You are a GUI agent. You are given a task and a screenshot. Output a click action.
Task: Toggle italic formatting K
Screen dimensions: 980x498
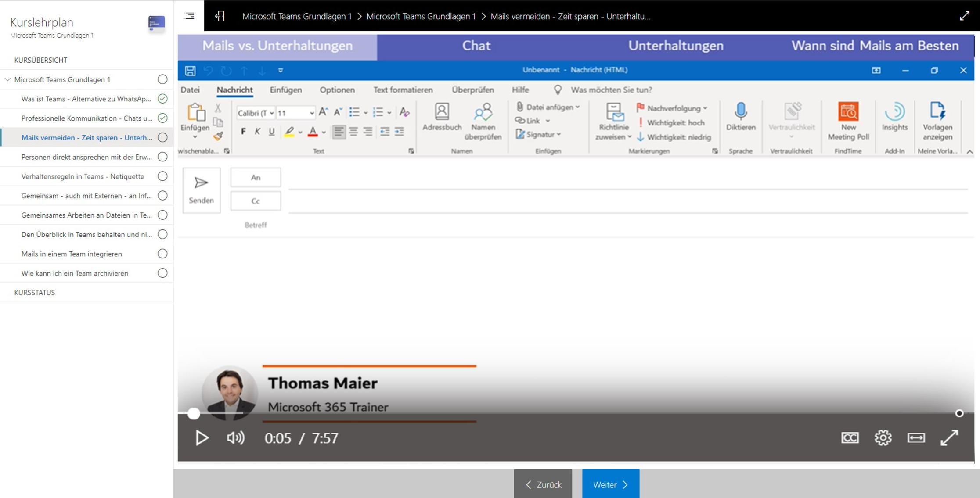(x=257, y=131)
